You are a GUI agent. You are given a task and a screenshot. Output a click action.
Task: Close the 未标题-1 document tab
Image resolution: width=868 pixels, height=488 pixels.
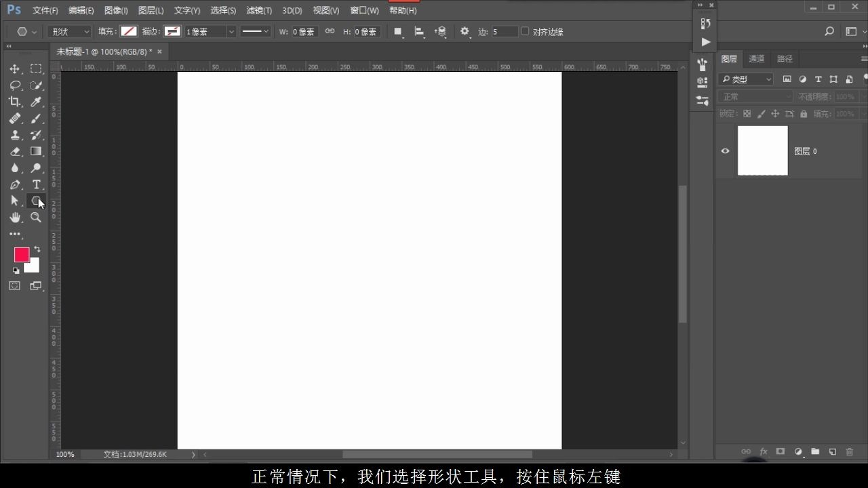[160, 52]
